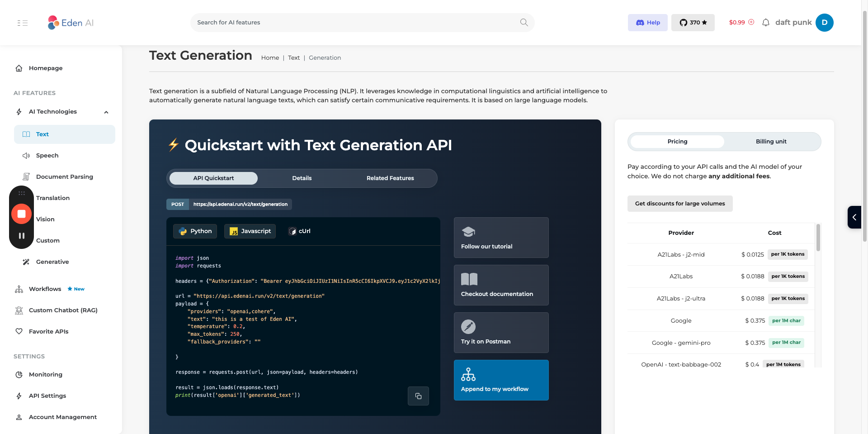Click the Custom Chatbot icon
The width and height of the screenshot is (868, 434).
pyautogui.click(x=19, y=310)
